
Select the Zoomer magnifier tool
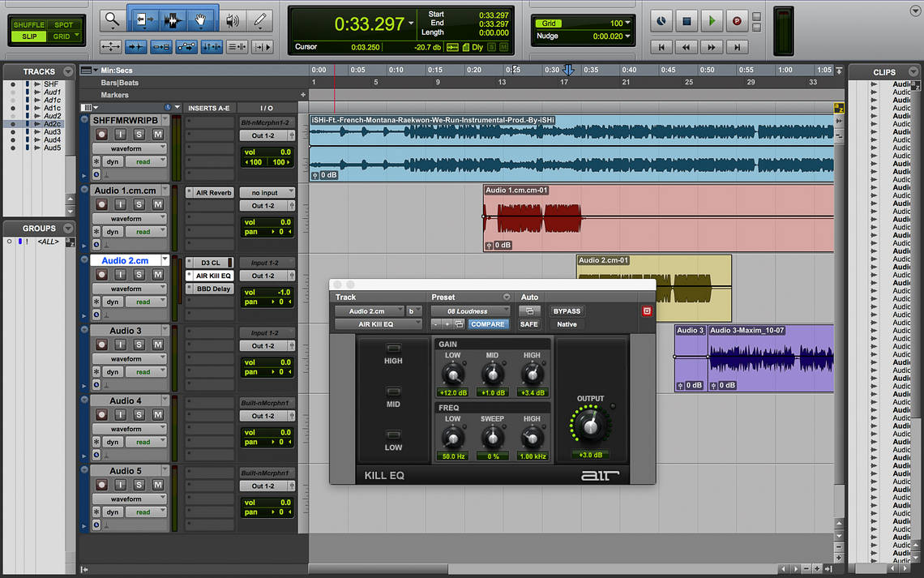111,20
